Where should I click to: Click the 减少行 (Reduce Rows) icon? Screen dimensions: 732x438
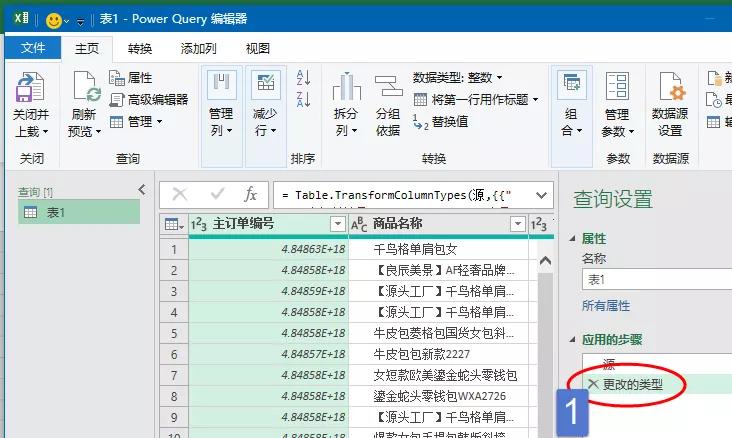[265, 88]
